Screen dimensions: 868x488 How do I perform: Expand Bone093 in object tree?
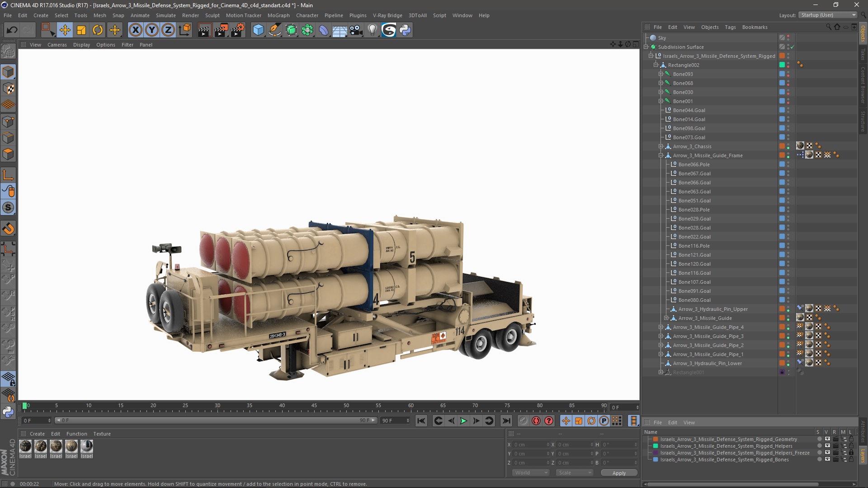[661, 74]
